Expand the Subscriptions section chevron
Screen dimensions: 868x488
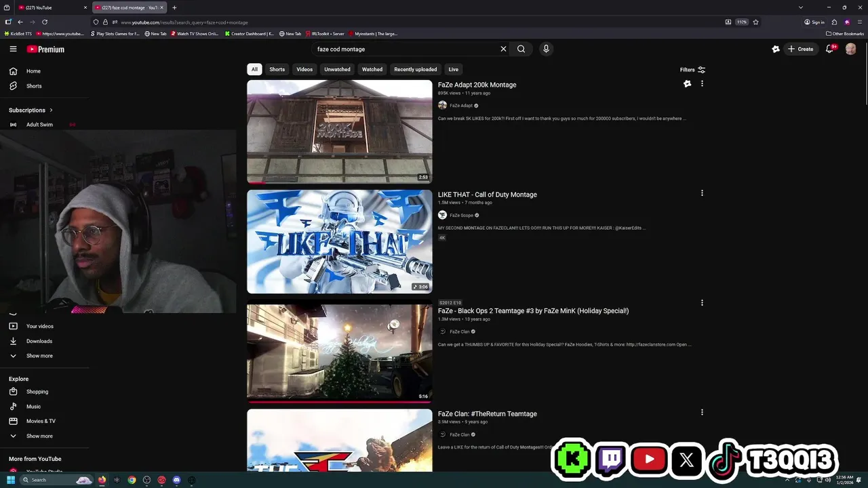(51, 110)
